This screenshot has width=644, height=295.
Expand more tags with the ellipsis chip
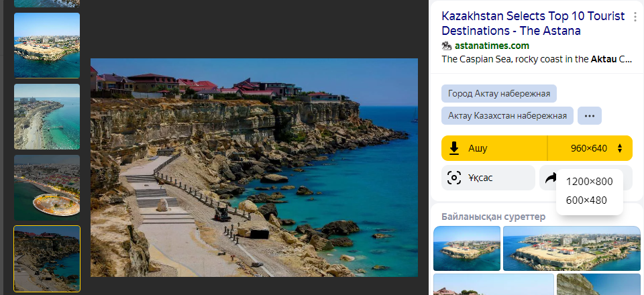590,116
